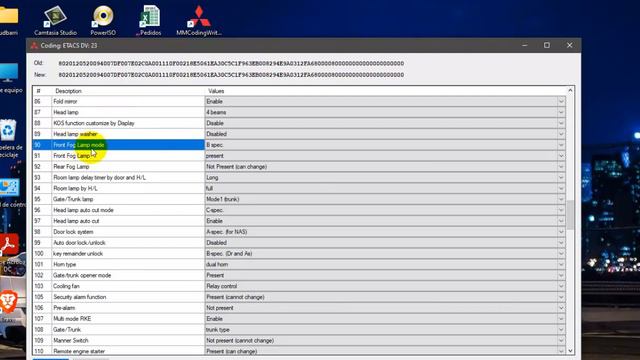Click the vertical scrollbar thumb
The width and height of the screenshot is (640, 360).
pos(570,215)
